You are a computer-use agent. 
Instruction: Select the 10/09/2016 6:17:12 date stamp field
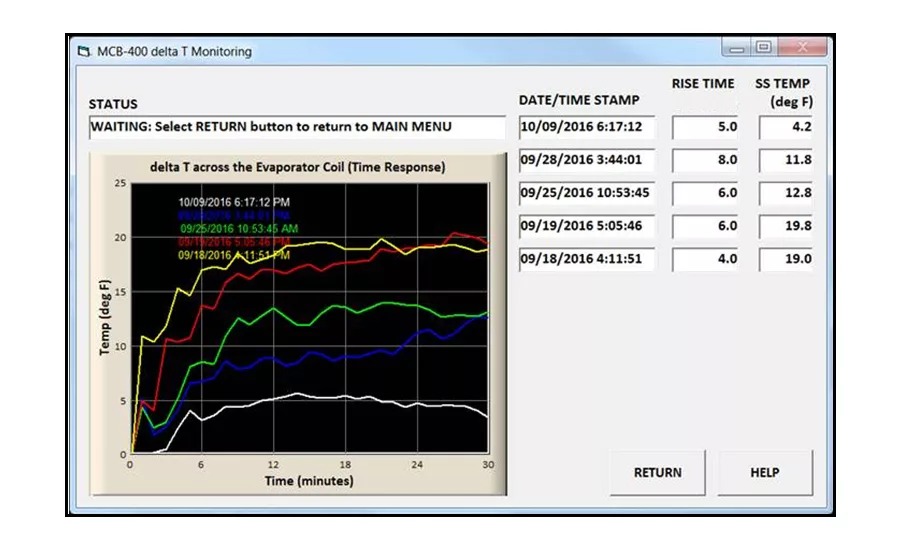tap(587, 127)
